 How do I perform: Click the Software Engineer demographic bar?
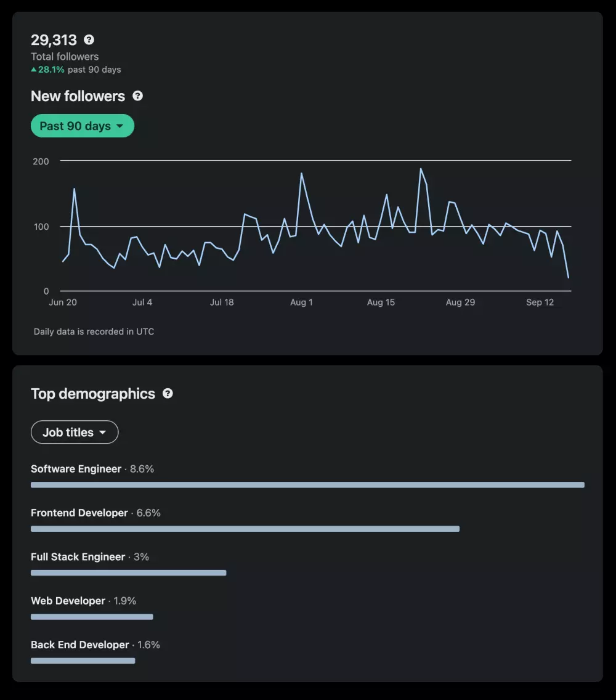click(307, 485)
